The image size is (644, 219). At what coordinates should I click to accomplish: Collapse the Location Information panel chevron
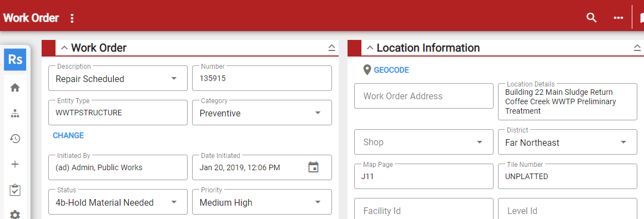[x=370, y=48]
